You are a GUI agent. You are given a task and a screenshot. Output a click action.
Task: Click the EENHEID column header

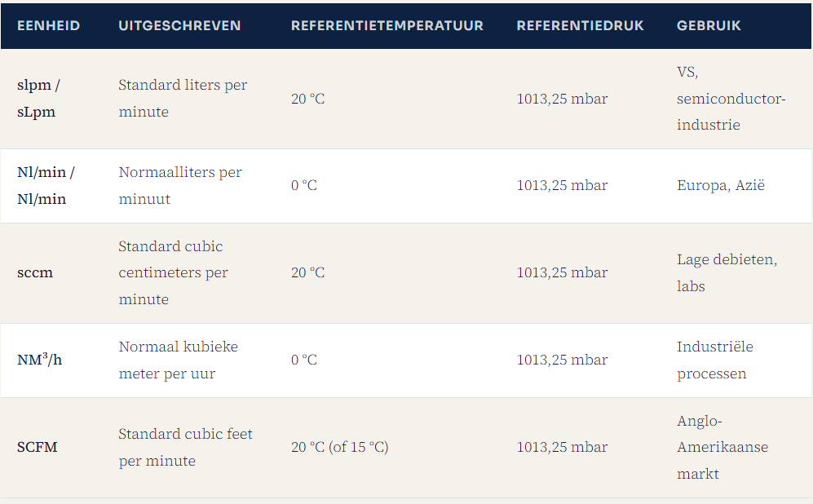(x=49, y=25)
